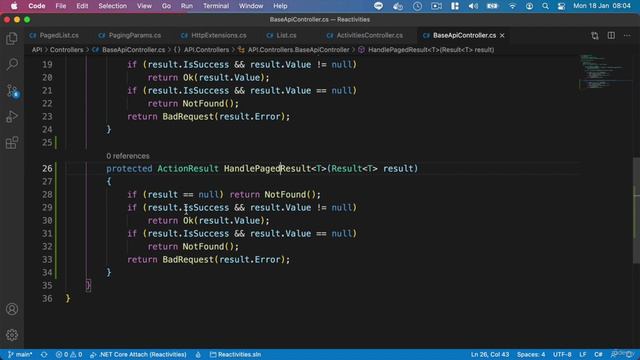Select Reactivities.sln project in status bar
The height and width of the screenshot is (360, 640).
[235, 354]
